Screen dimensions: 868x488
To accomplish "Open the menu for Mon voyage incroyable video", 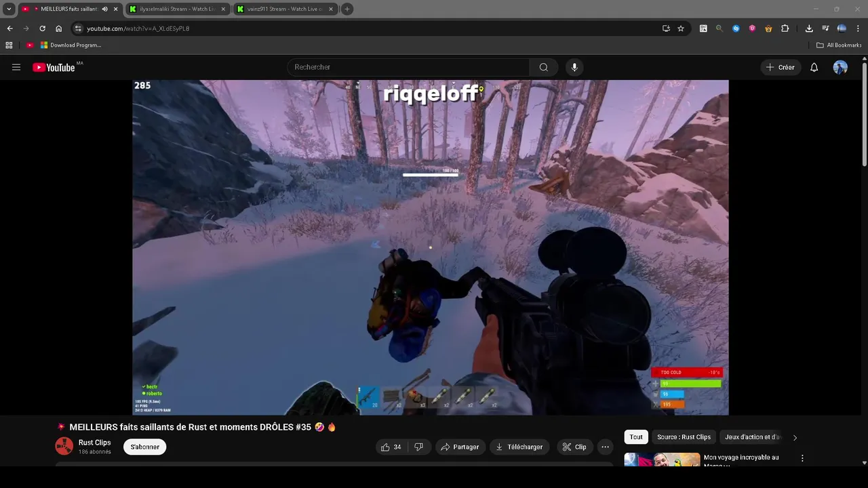I will tap(802, 458).
